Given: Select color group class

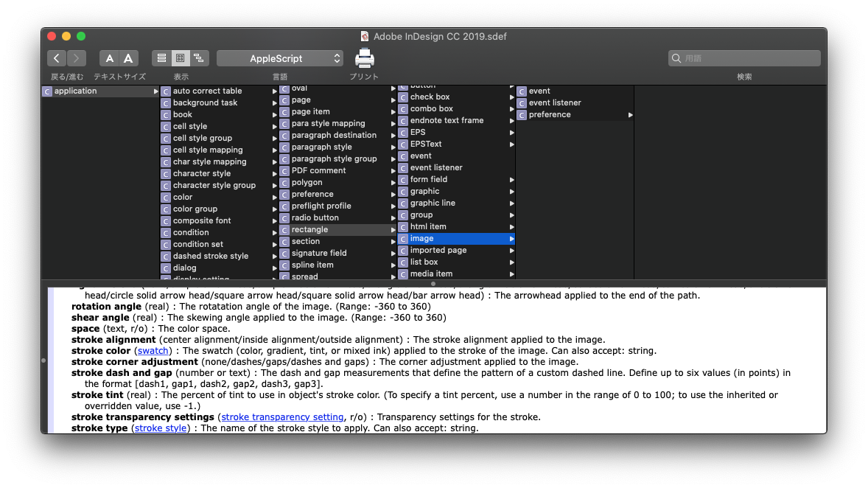Looking at the screenshot, I should coord(195,209).
